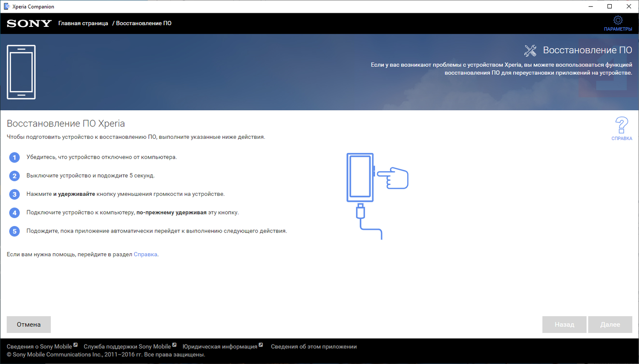Close the Xperia Companion window
Screen dimensions: 639x364
629,6
